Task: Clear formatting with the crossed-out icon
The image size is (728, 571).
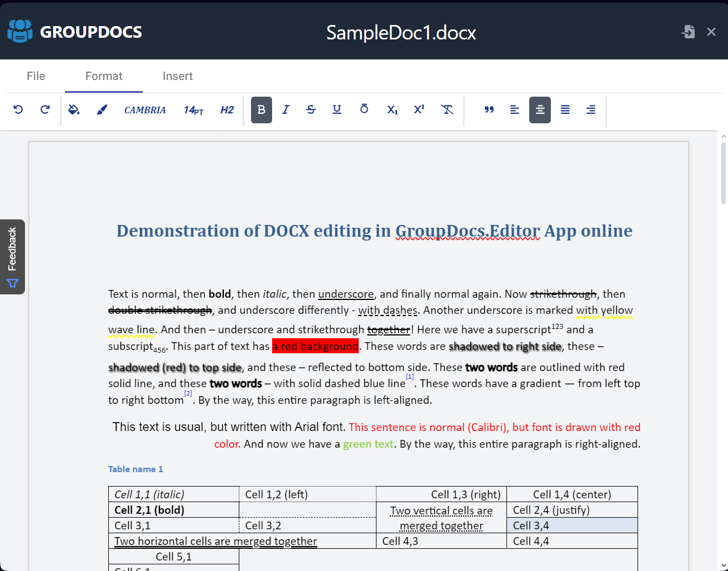Action: (x=447, y=109)
